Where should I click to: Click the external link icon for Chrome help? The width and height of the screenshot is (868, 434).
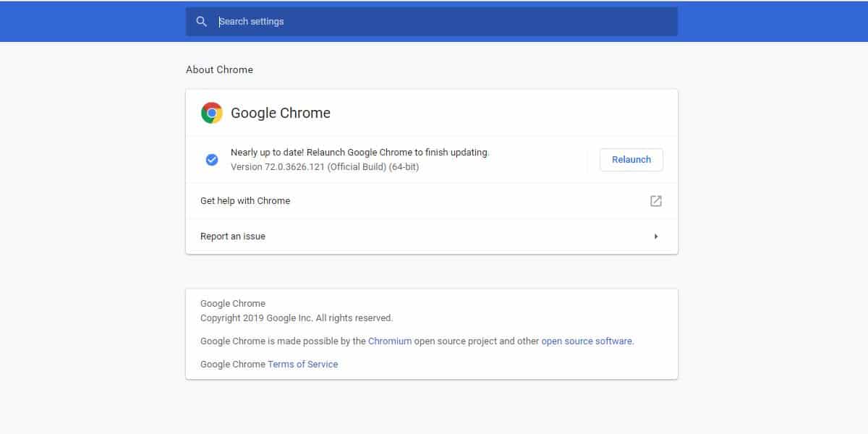coord(656,201)
